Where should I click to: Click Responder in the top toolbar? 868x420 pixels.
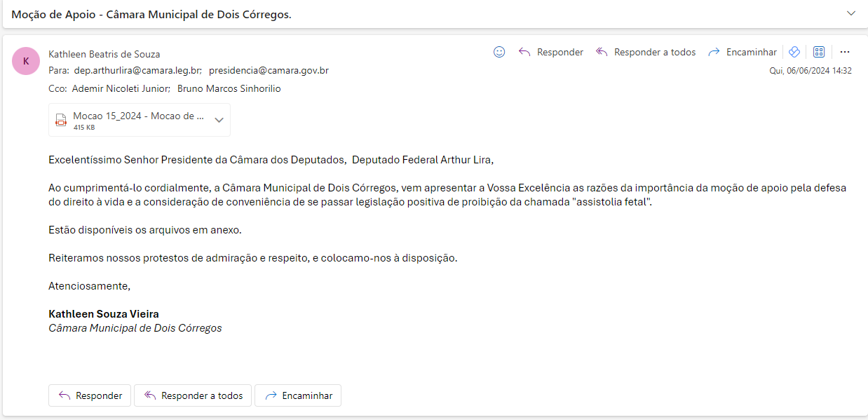click(550, 52)
